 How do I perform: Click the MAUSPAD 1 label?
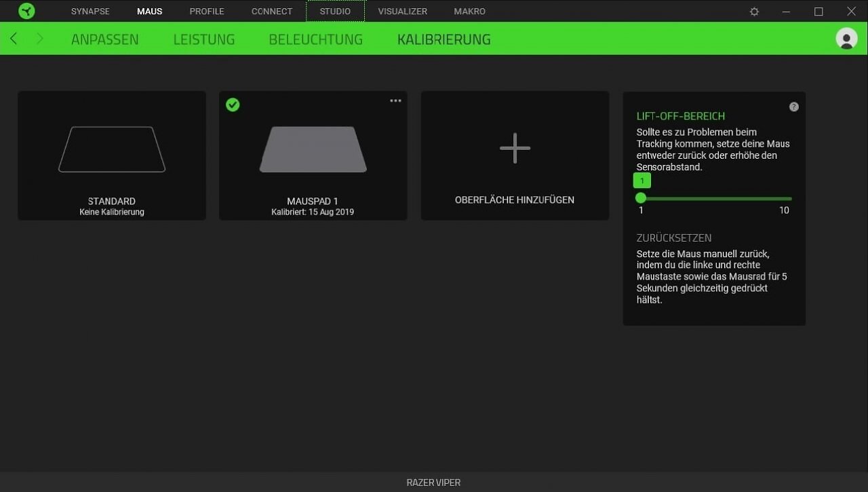[313, 202]
